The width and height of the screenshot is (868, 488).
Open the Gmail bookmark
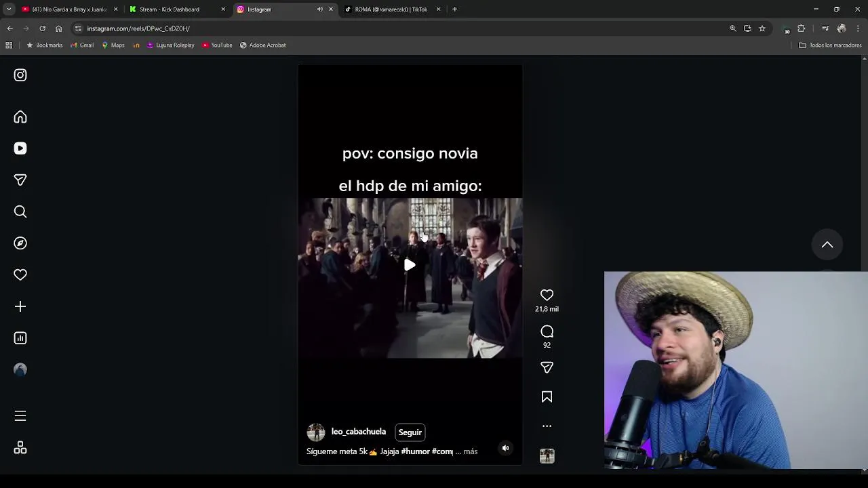[x=82, y=45]
